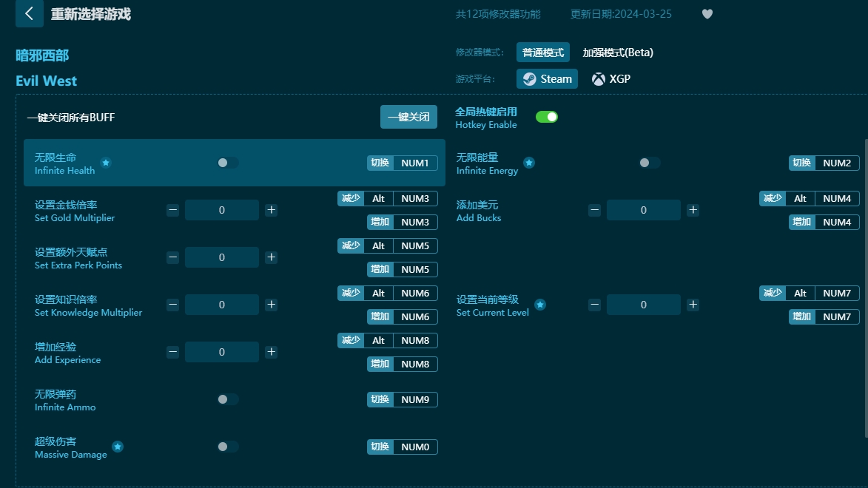868x488 pixels.
Task: Click the NUM1 hotkey button for Infinite Health
Action: [414, 163]
